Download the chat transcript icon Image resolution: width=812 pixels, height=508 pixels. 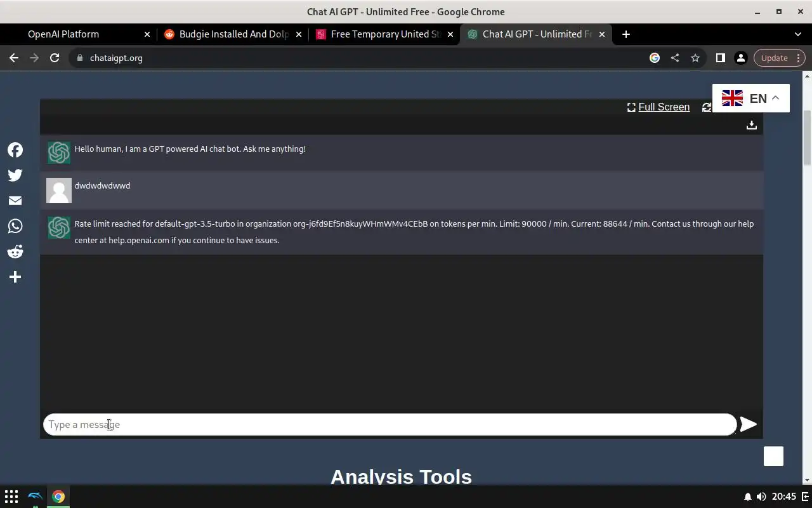[x=752, y=125]
